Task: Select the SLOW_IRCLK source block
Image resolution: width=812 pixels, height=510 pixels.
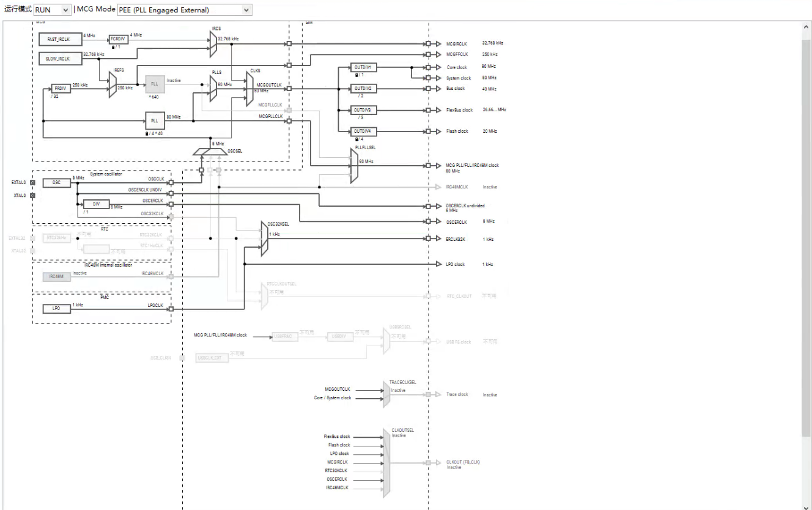Action: [x=60, y=59]
